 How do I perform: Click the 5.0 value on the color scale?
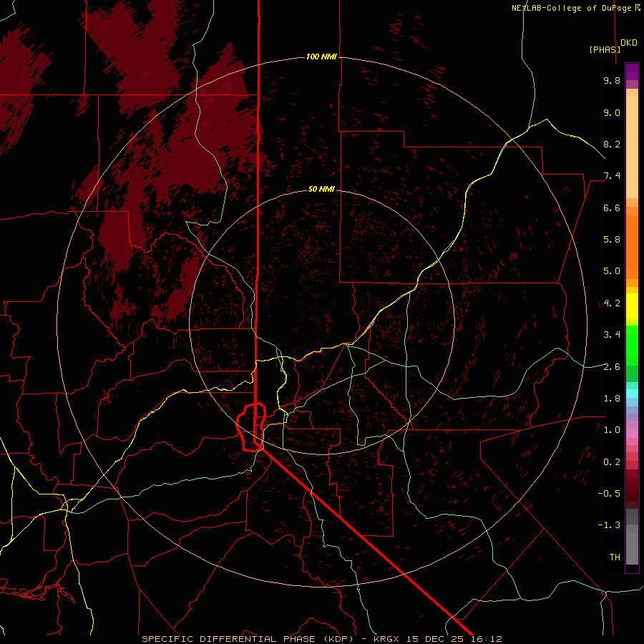click(612, 271)
